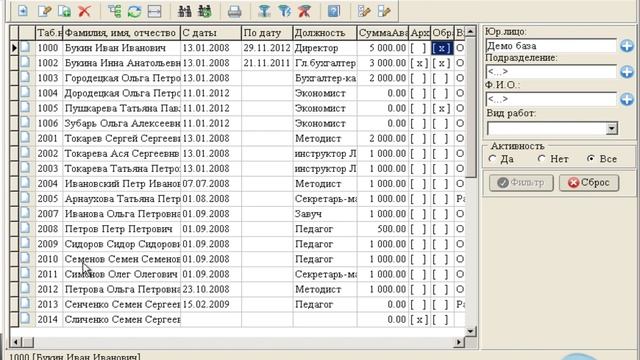Click the date 21.11.2011 cell
The width and height of the screenshot is (640, 360).
[x=267, y=63]
